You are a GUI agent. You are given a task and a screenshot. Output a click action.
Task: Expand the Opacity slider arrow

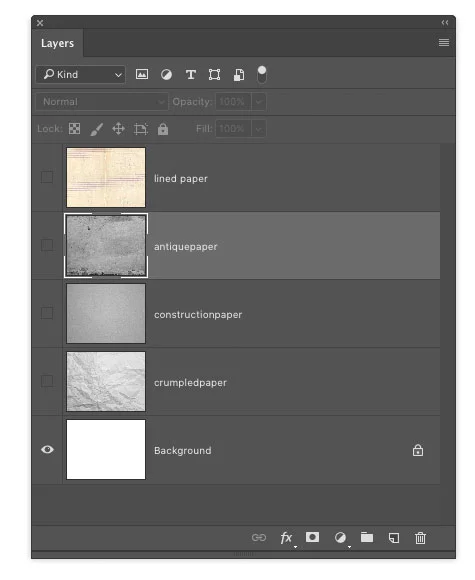(259, 102)
